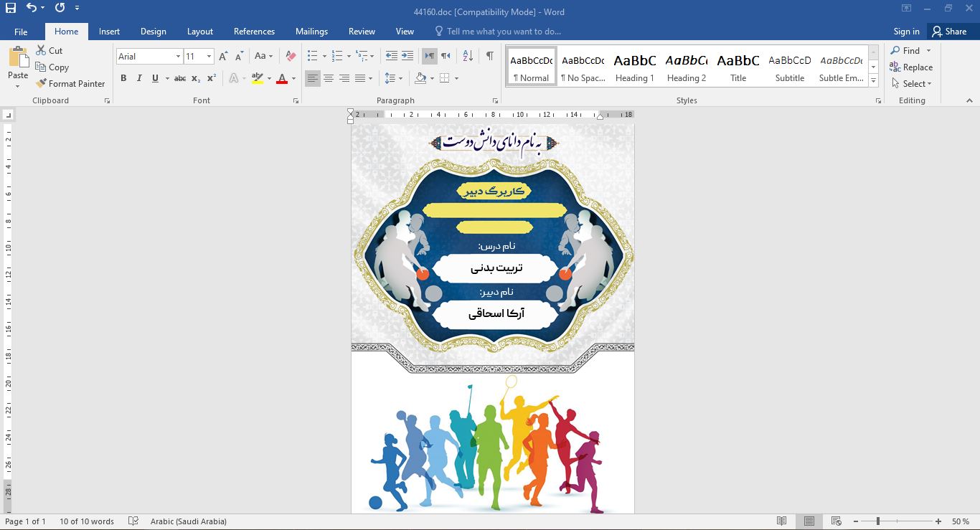This screenshot has width=980, height=530.
Task: Apply the Heading 1 style
Action: point(635,67)
